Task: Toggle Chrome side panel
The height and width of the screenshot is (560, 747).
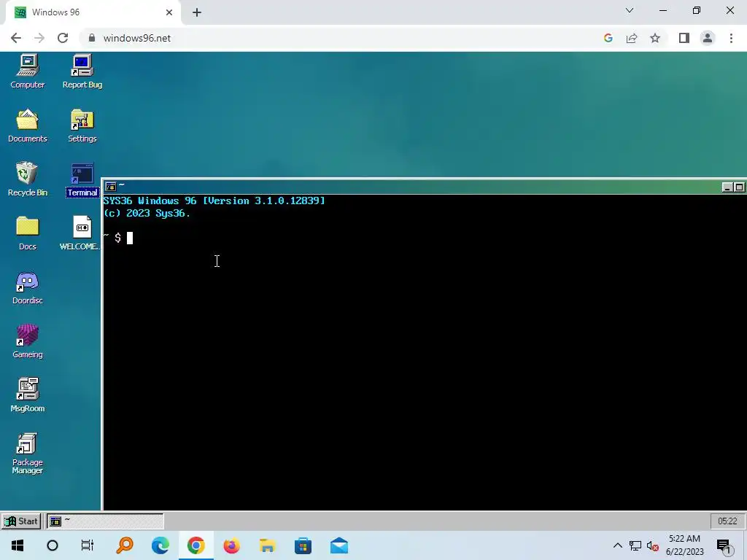Action: pyautogui.click(x=684, y=38)
